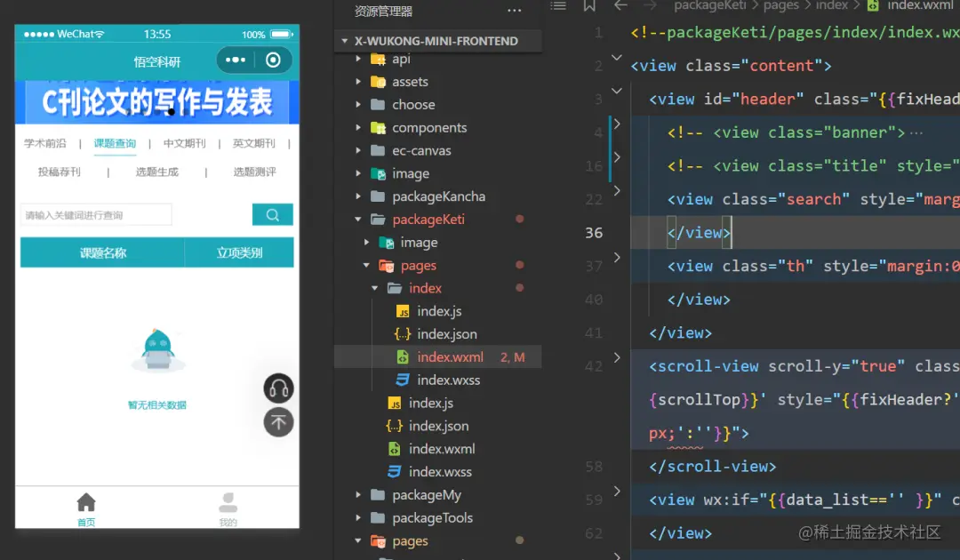Expand the components folder

point(358,127)
